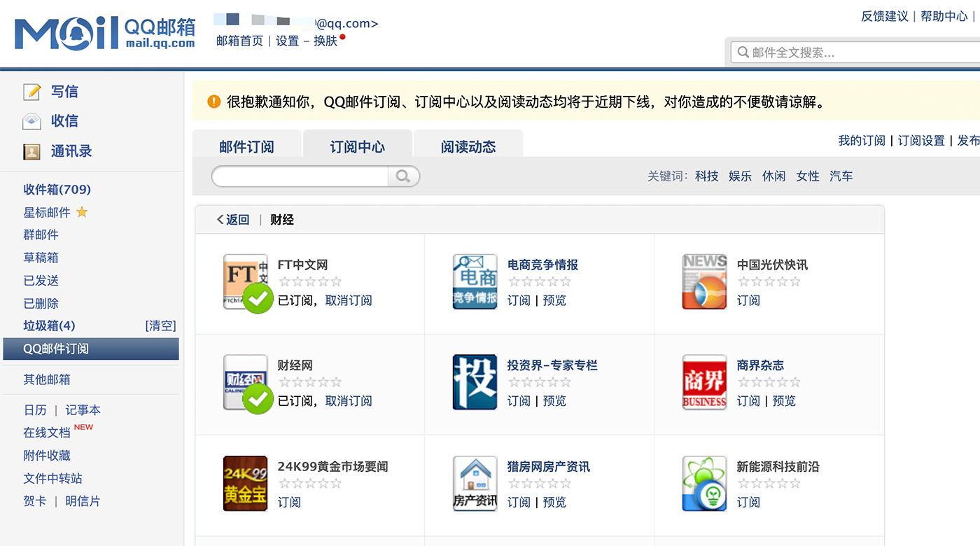Screen dimensions: 980x546
Task: Open the contacts (通讯录) icon
Action: [x=32, y=151]
